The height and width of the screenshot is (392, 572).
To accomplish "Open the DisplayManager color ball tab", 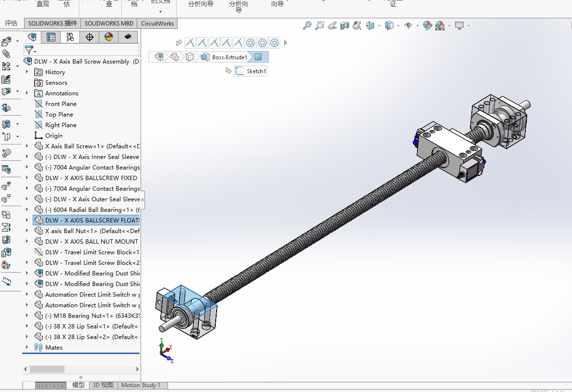I will click(x=109, y=37).
